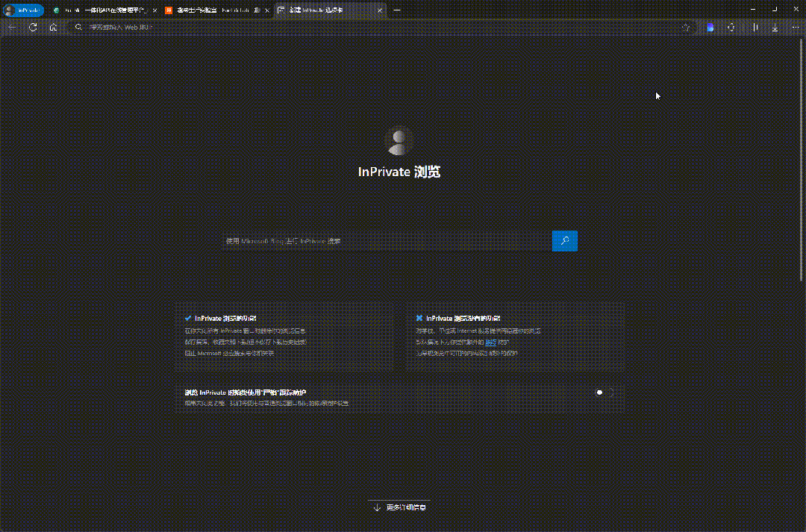Click the 'InPrivate 浏览' heading
Image resolution: width=806 pixels, height=532 pixels.
tap(399, 172)
